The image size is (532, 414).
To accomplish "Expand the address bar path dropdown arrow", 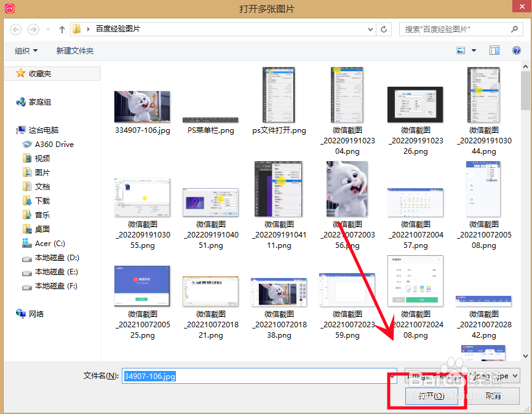I will point(370,28).
